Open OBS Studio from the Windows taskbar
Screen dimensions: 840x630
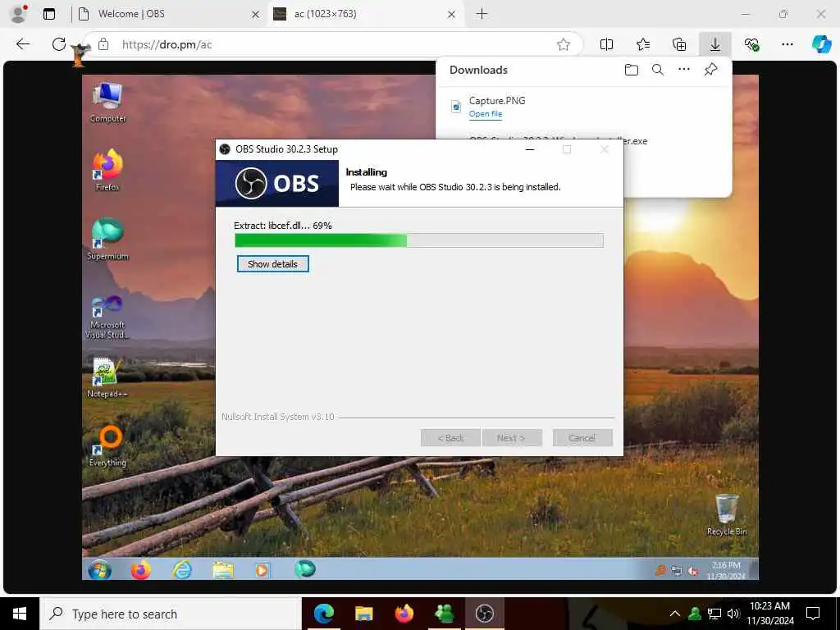pyautogui.click(x=484, y=614)
